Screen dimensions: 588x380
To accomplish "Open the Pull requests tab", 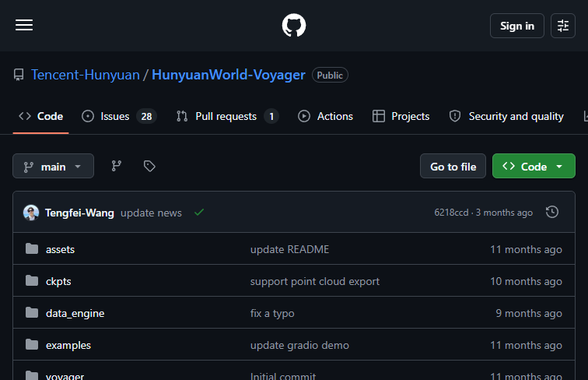I will click(x=227, y=116).
